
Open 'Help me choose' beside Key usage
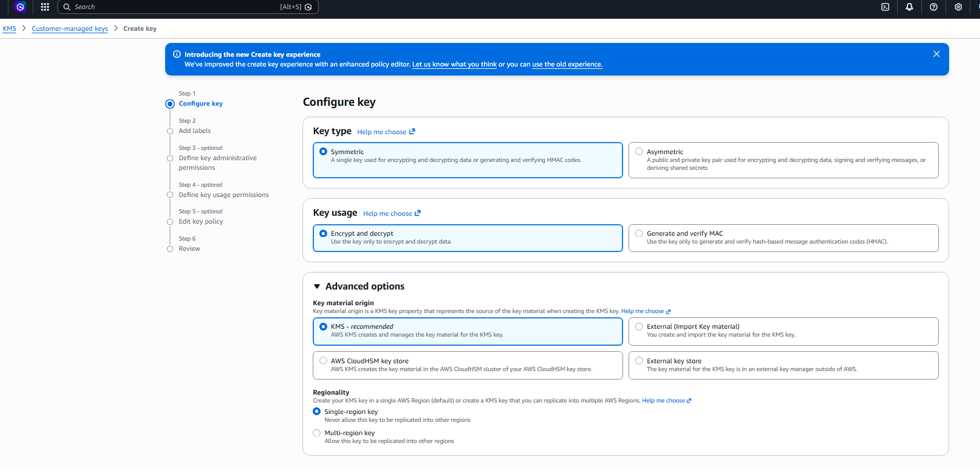[392, 213]
